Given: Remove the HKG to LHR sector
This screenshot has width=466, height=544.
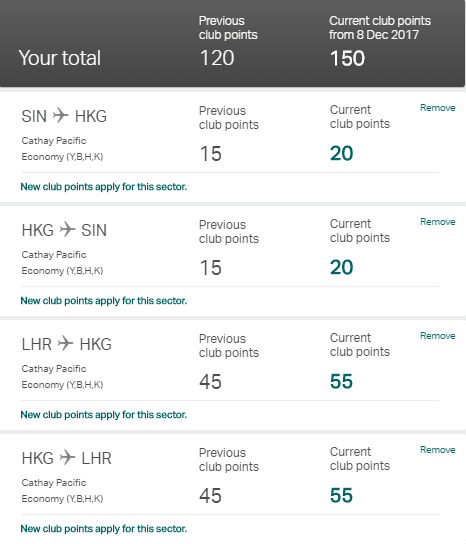Looking at the screenshot, I should pos(437,450).
